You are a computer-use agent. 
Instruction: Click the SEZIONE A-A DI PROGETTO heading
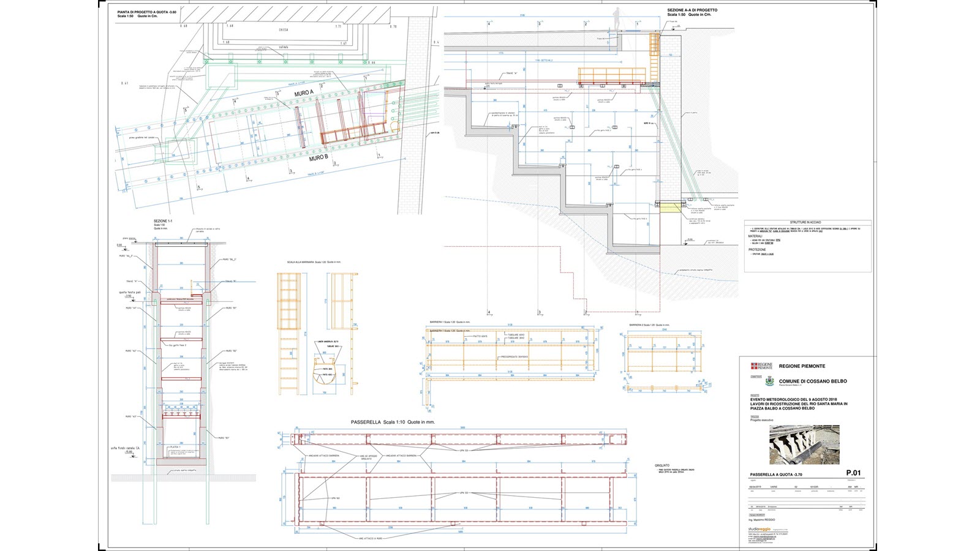tap(692, 10)
